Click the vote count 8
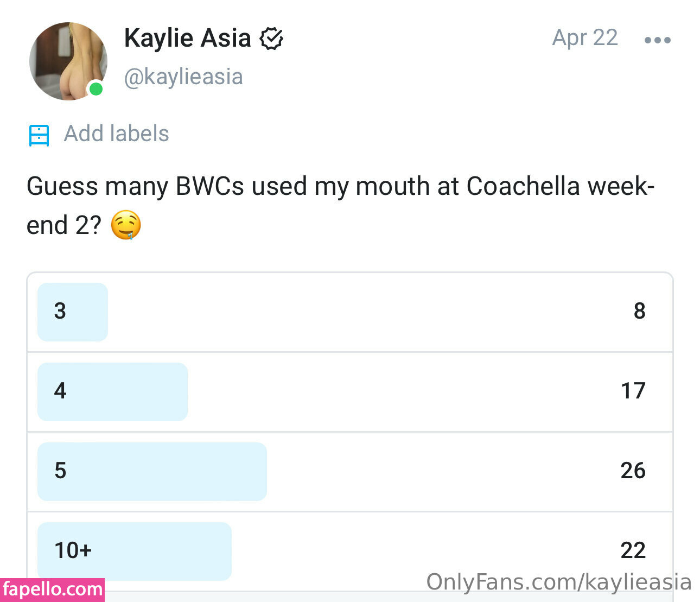 click(x=639, y=311)
